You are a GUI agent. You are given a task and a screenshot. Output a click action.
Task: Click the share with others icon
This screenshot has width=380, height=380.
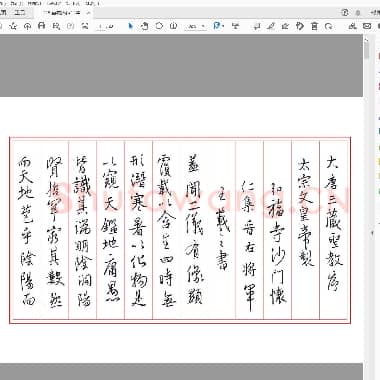(x=352, y=26)
